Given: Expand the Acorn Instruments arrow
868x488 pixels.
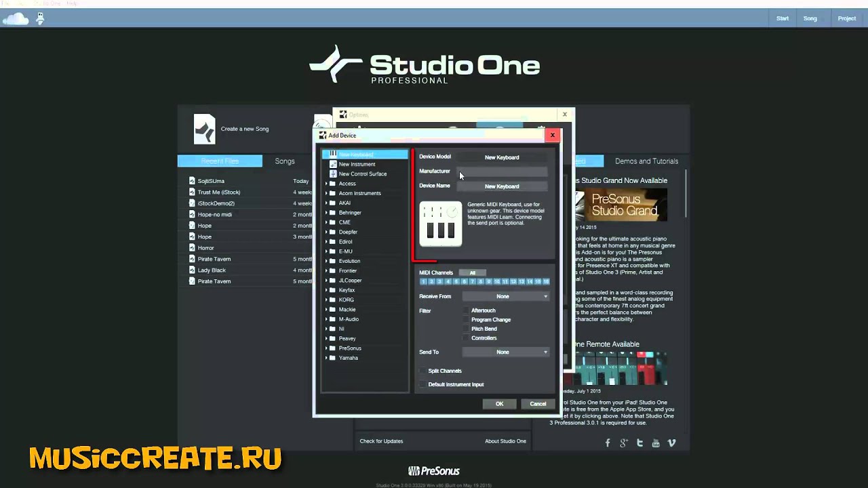Looking at the screenshot, I should coord(326,193).
